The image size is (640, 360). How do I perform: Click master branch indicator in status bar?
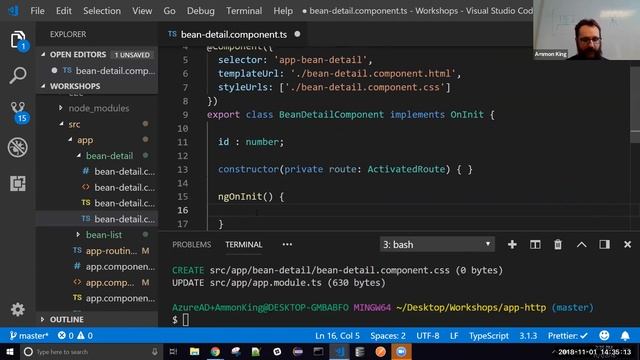point(29,336)
